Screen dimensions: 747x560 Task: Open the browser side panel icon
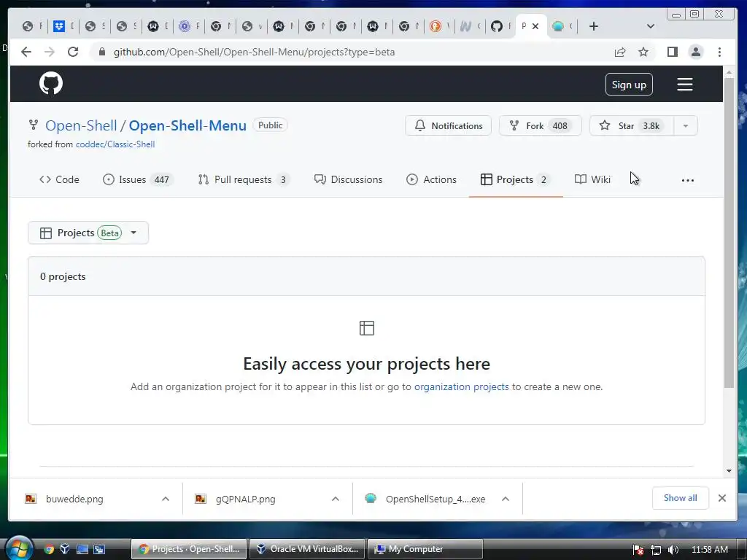[672, 52]
